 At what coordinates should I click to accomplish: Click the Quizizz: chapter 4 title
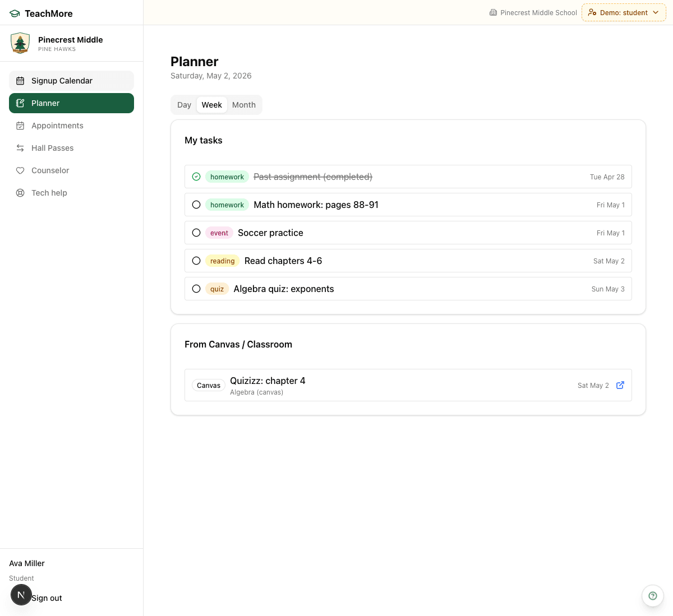268,381
